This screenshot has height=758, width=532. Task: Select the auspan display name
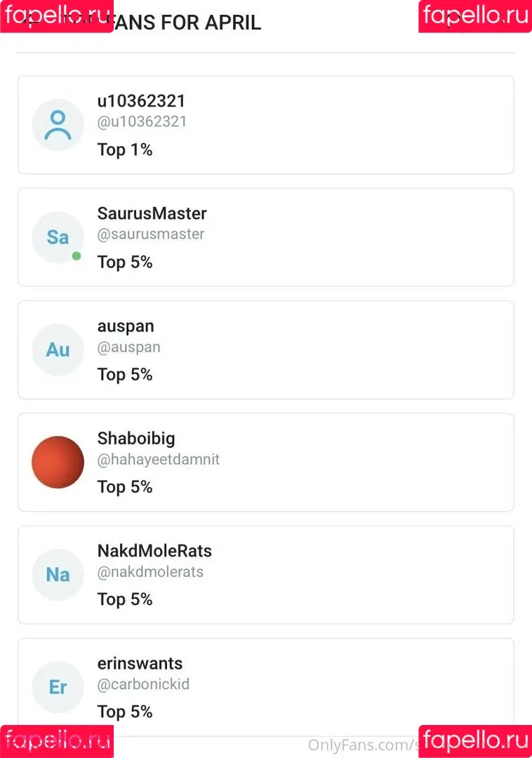pyautogui.click(x=126, y=326)
